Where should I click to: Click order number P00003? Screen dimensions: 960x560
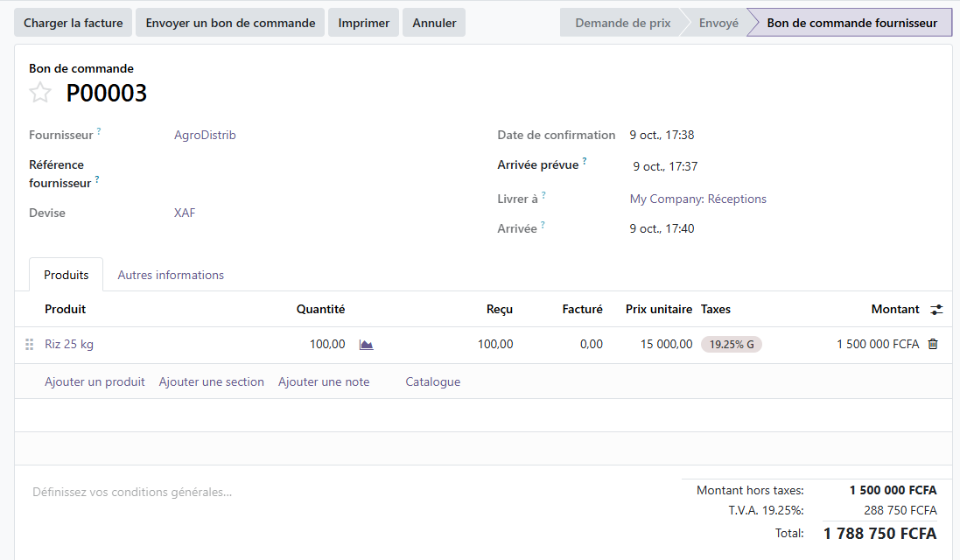[x=107, y=93]
